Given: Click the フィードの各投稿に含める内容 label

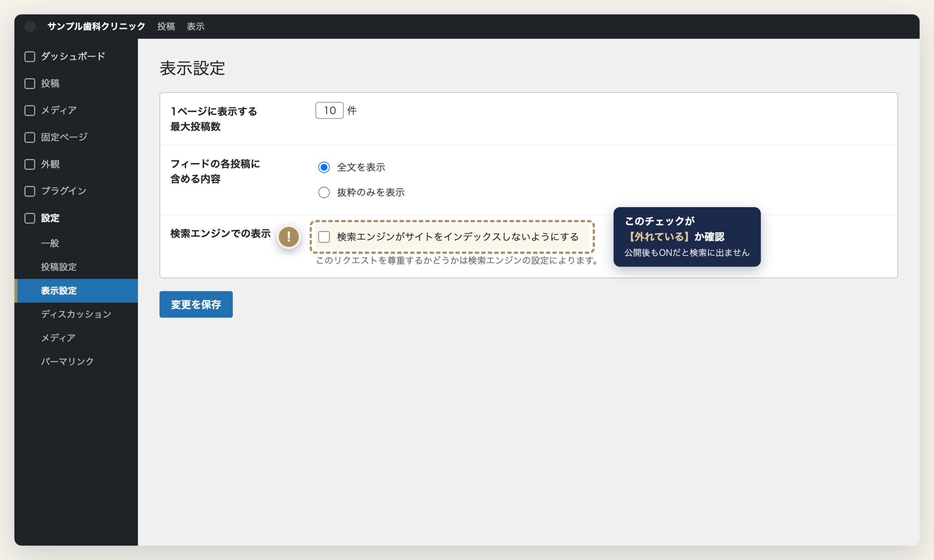Looking at the screenshot, I should point(215,171).
